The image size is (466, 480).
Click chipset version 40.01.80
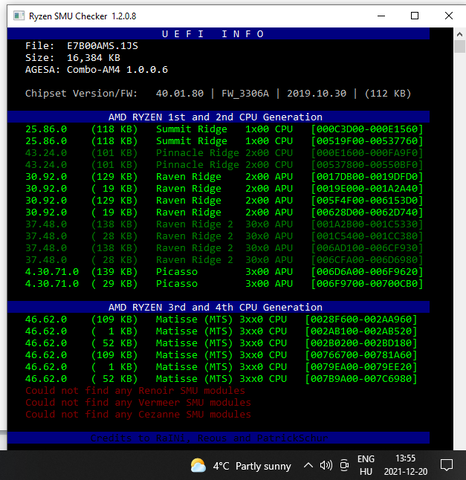tap(179, 93)
